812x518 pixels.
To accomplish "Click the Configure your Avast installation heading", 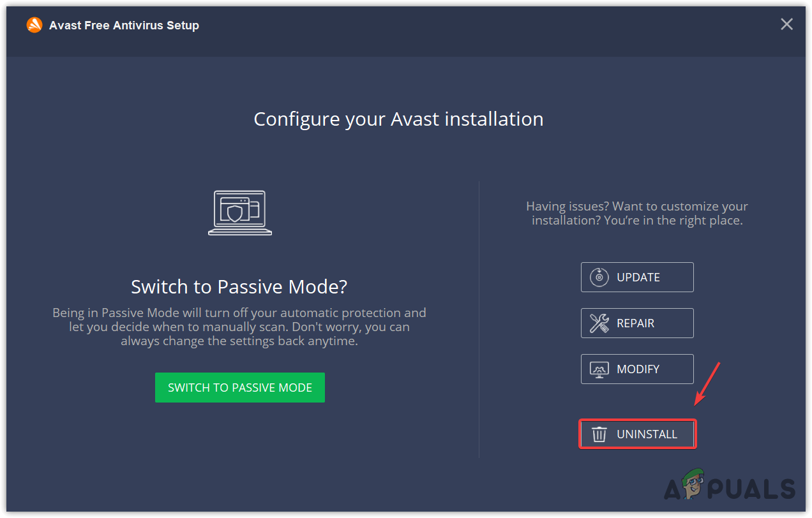I will click(x=398, y=119).
